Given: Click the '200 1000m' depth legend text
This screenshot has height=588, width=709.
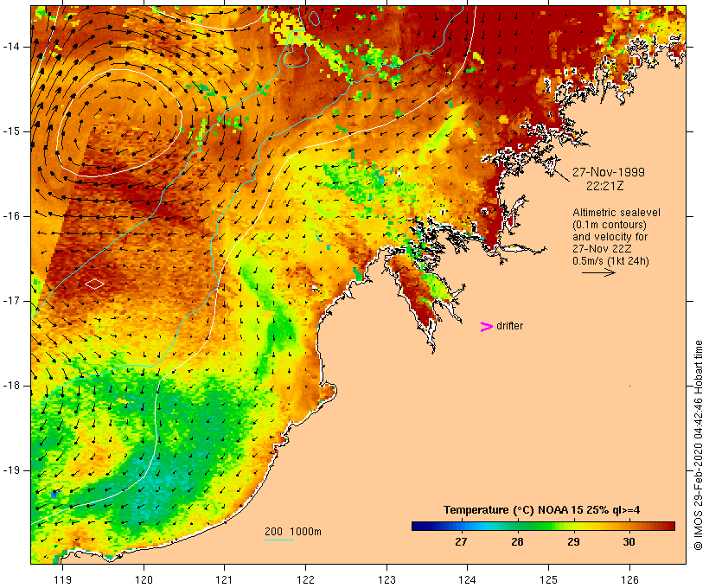Looking at the screenshot, I should [x=293, y=532].
